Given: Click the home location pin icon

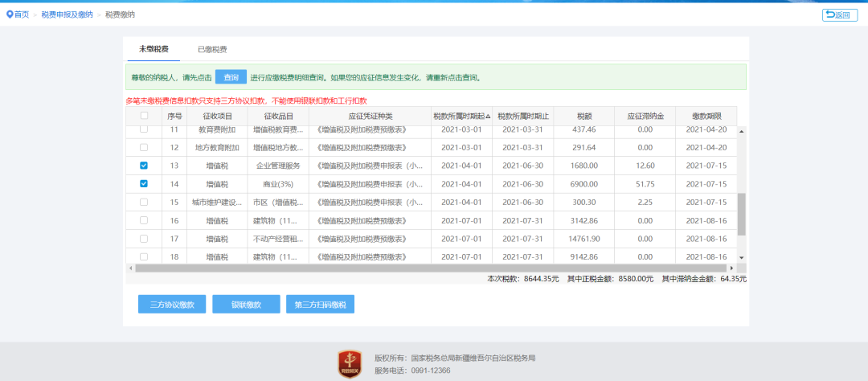Looking at the screenshot, I should 10,14.
